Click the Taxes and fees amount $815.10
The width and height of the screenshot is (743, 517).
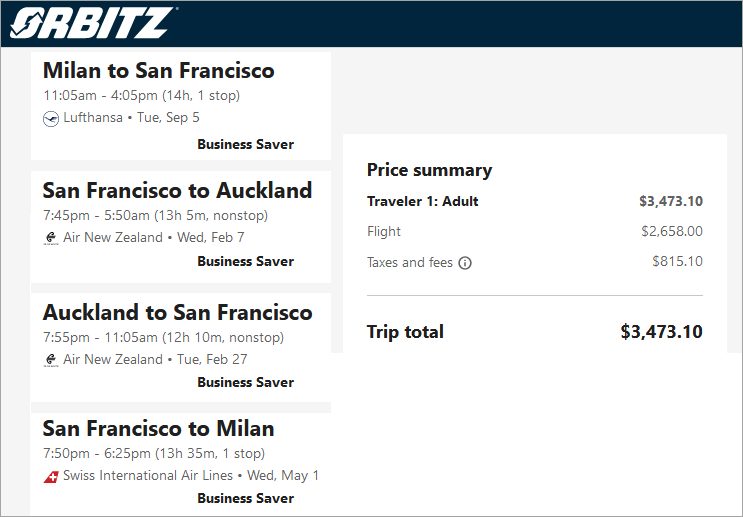coord(677,262)
